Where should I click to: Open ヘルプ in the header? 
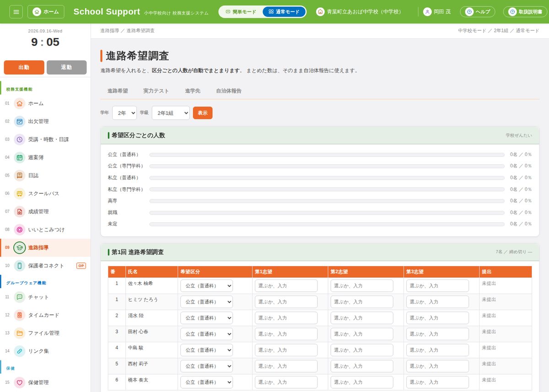477,12
